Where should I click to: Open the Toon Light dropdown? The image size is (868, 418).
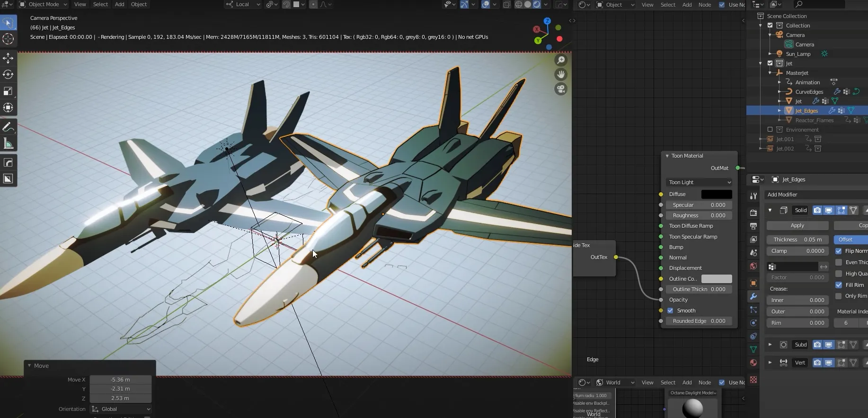pyautogui.click(x=699, y=182)
